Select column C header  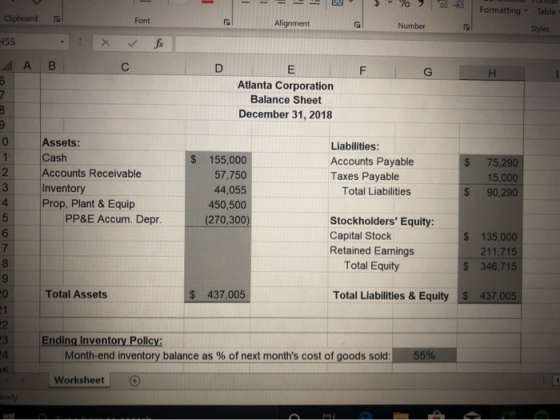click(125, 67)
